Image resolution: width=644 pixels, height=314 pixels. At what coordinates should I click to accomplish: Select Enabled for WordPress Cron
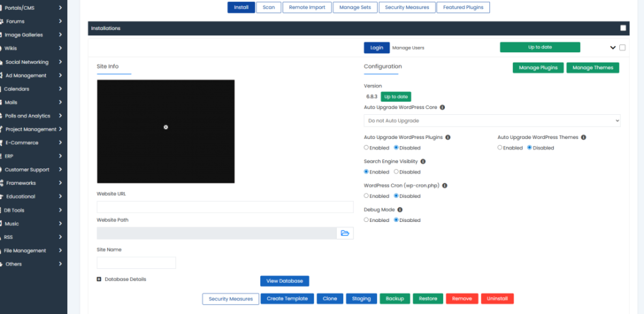point(366,196)
